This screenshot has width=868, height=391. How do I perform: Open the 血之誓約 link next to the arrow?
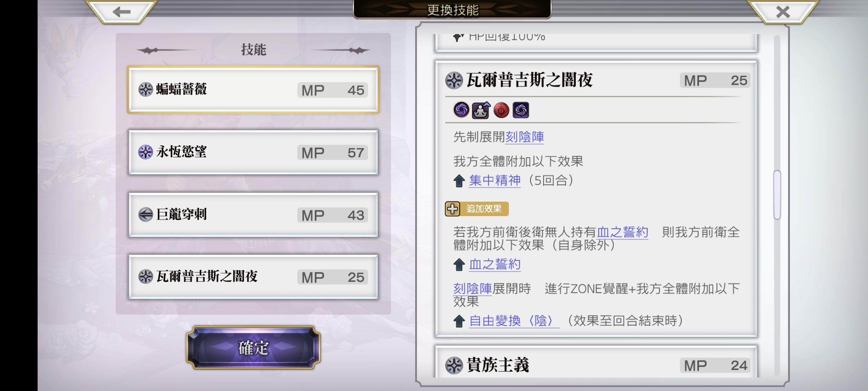(495, 264)
